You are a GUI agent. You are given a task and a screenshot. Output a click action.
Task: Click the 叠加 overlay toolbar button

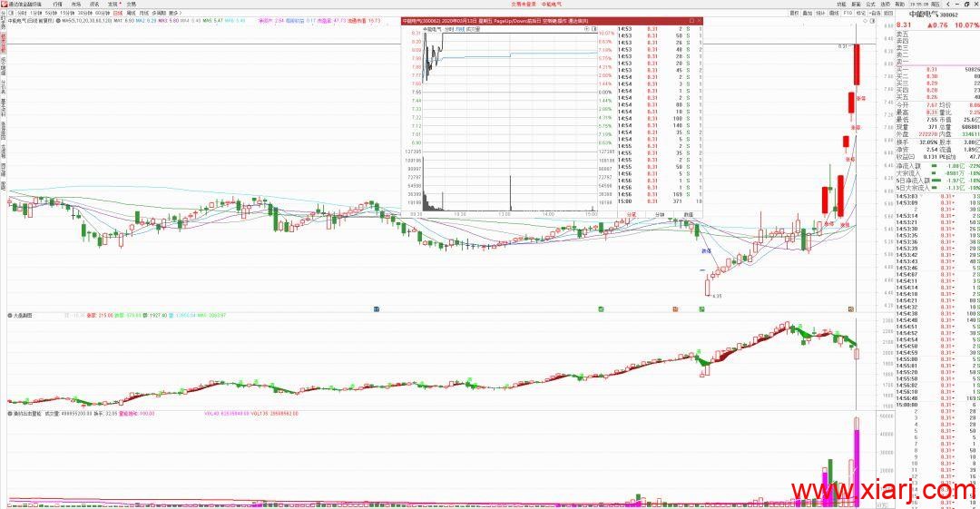pyautogui.click(x=808, y=13)
